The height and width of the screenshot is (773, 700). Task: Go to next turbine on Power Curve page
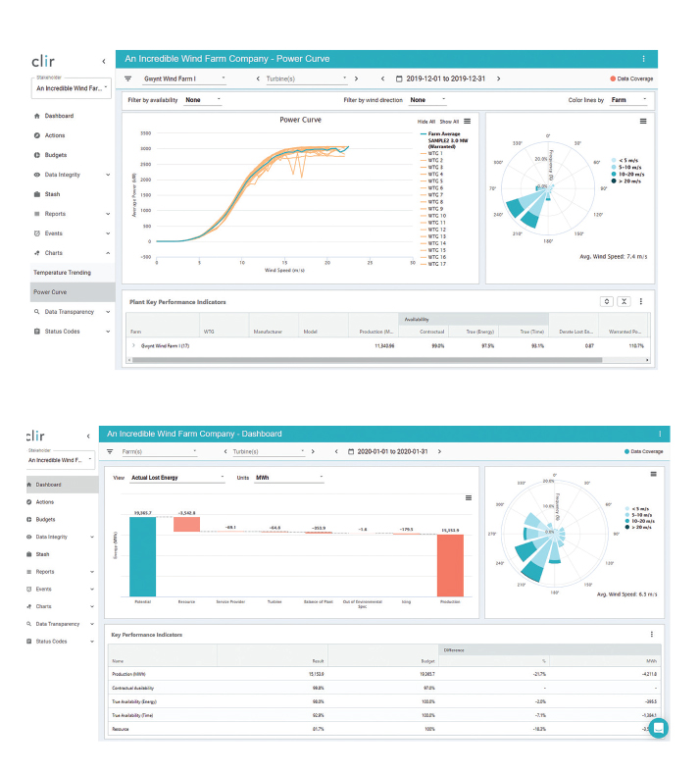click(356, 78)
